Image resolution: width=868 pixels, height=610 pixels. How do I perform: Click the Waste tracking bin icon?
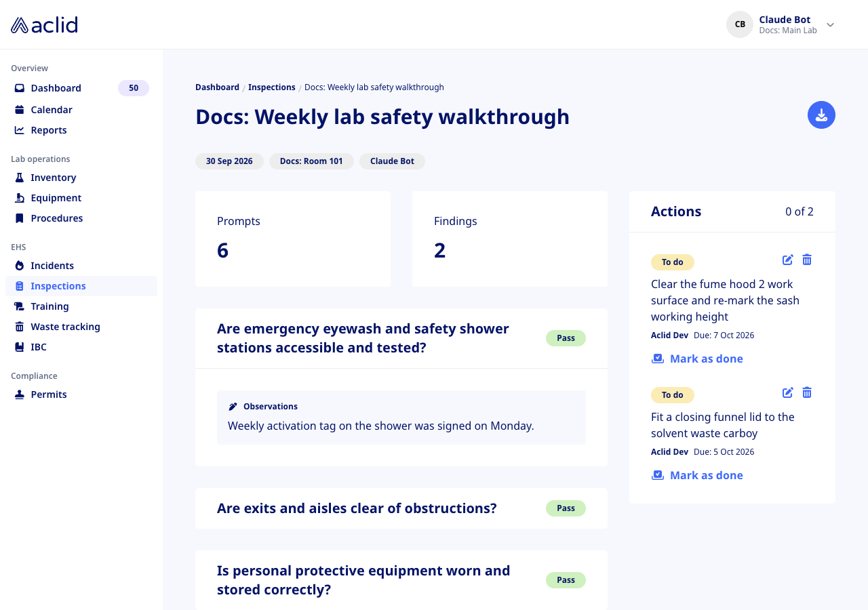pyautogui.click(x=20, y=327)
